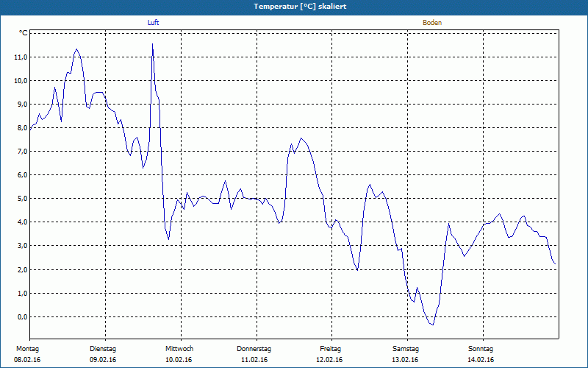
Task: Click the '2,0' y-axis value
Action: [23, 269]
